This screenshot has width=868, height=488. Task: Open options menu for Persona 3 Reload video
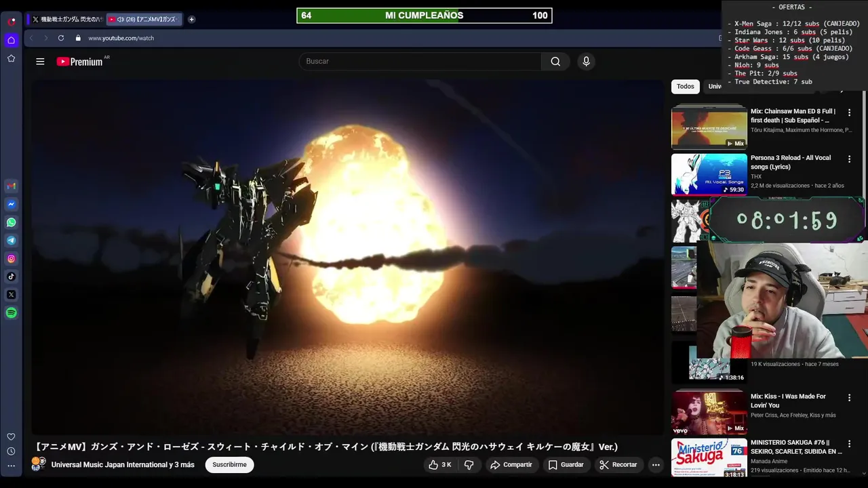click(x=849, y=159)
